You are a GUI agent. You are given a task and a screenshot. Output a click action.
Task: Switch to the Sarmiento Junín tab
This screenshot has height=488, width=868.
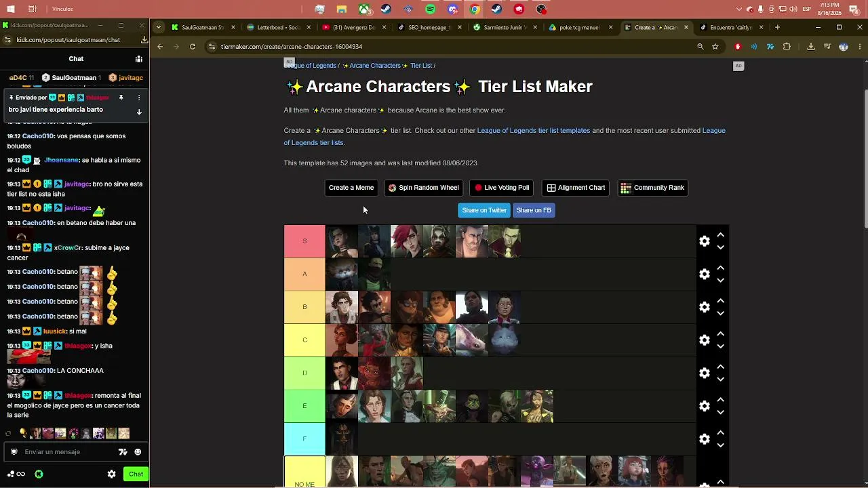(505, 28)
